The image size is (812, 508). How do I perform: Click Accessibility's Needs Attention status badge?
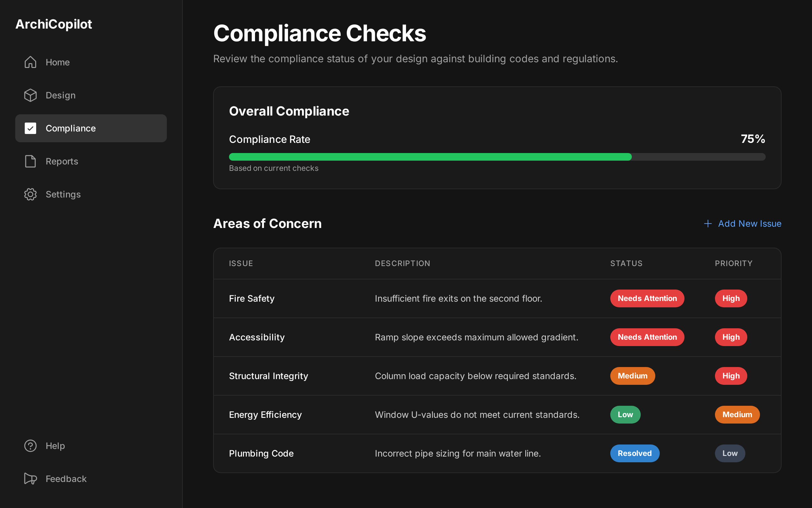point(647,337)
